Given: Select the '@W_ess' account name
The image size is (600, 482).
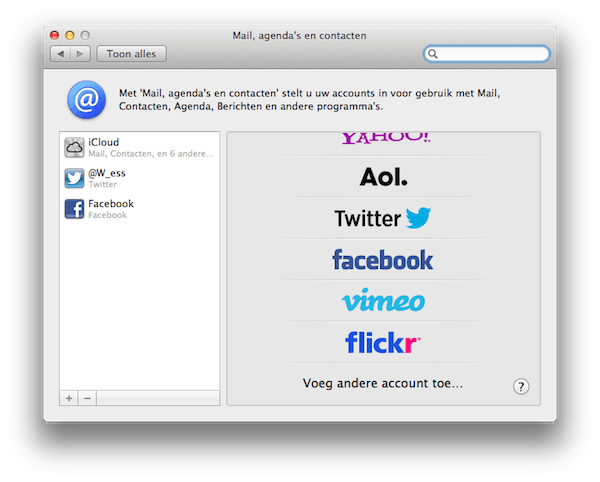Looking at the screenshot, I should (107, 173).
